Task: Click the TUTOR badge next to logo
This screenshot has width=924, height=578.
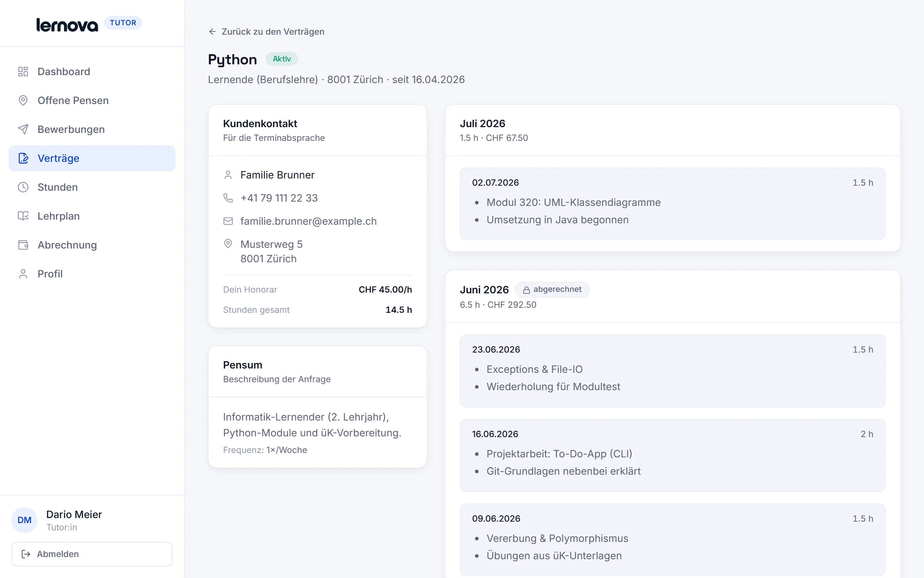Action: tap(123, 22)
